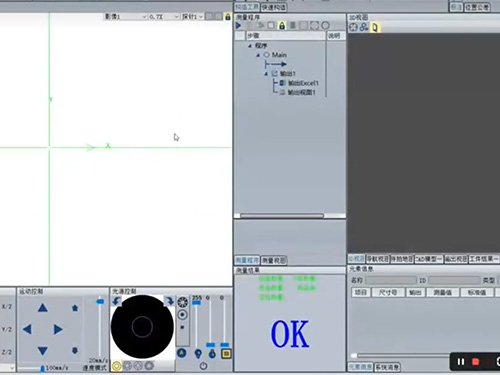The height and width of the screenshot is (375, 500).
Task: Select the yellow ring light pattern at bottom
Action: click(116, 366)
